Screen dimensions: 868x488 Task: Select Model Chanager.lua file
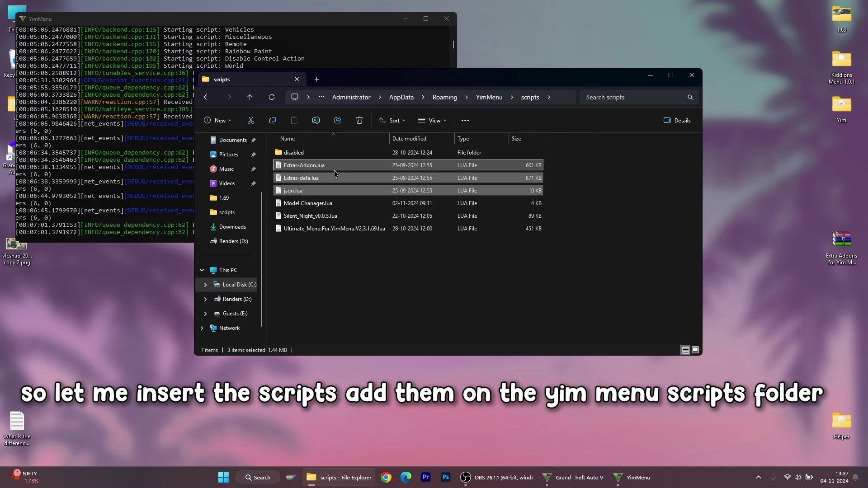tap(408, 203)
